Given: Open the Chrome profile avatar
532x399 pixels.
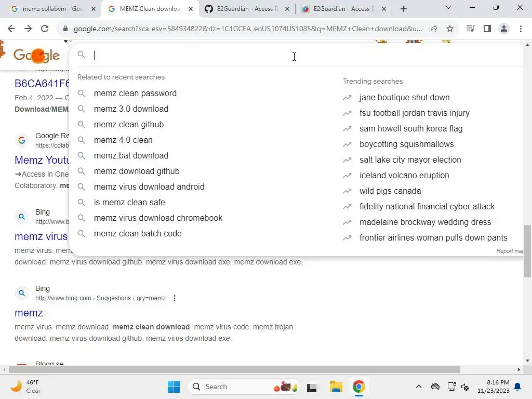Looking at the screenshot, I should [504, 29].
